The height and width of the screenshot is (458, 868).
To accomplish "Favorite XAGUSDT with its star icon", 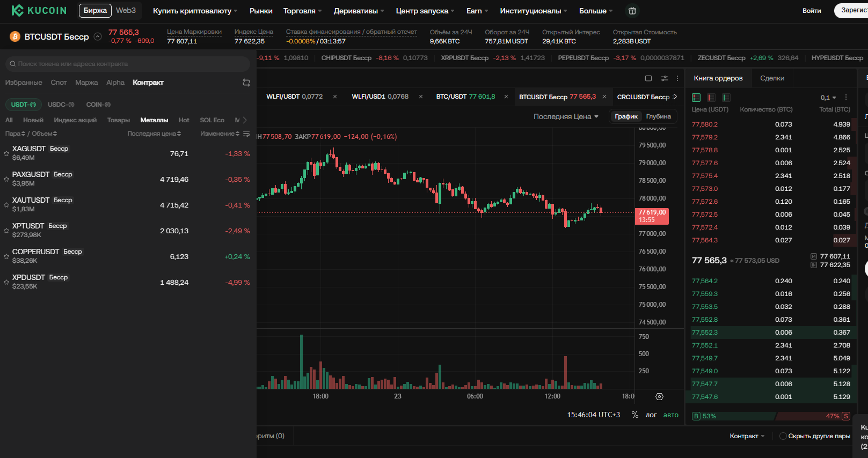I will (x=6, y=153).
